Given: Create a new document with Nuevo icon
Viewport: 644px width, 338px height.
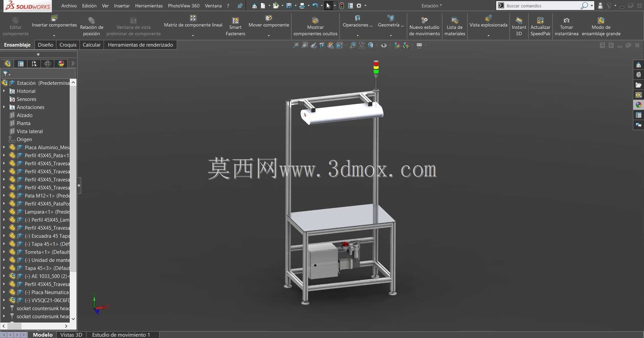Looking at the screenshot, I should [263, 6].
